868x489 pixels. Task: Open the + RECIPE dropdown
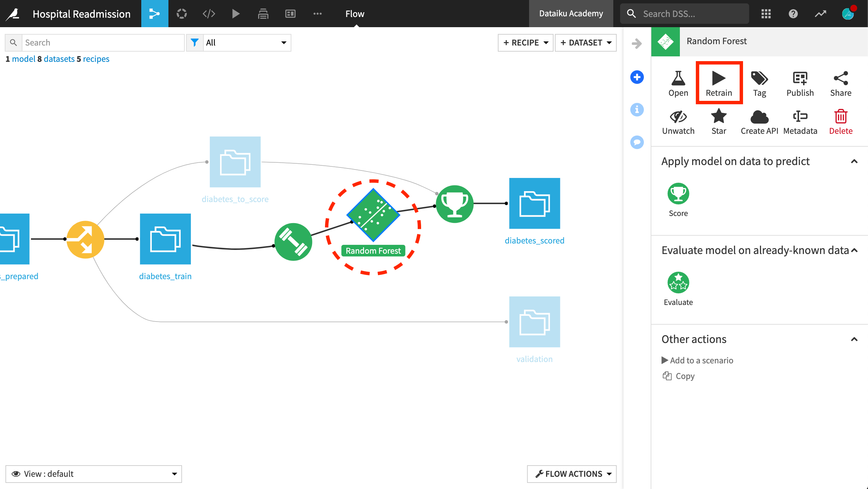pos(525,42)
